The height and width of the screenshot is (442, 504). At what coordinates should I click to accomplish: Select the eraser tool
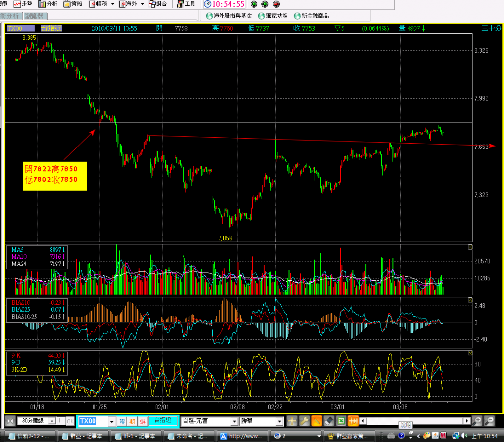click(328, 421)
